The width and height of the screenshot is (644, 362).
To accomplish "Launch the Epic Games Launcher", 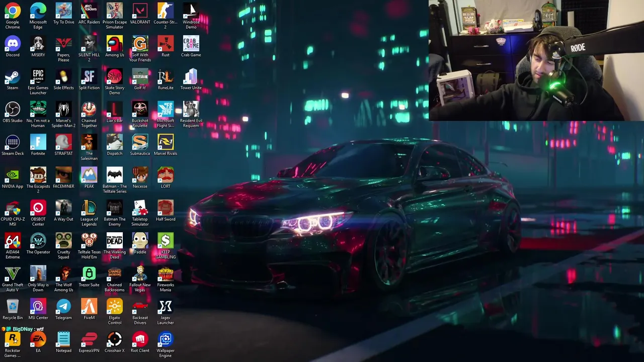I will click(x=38, y=81).
